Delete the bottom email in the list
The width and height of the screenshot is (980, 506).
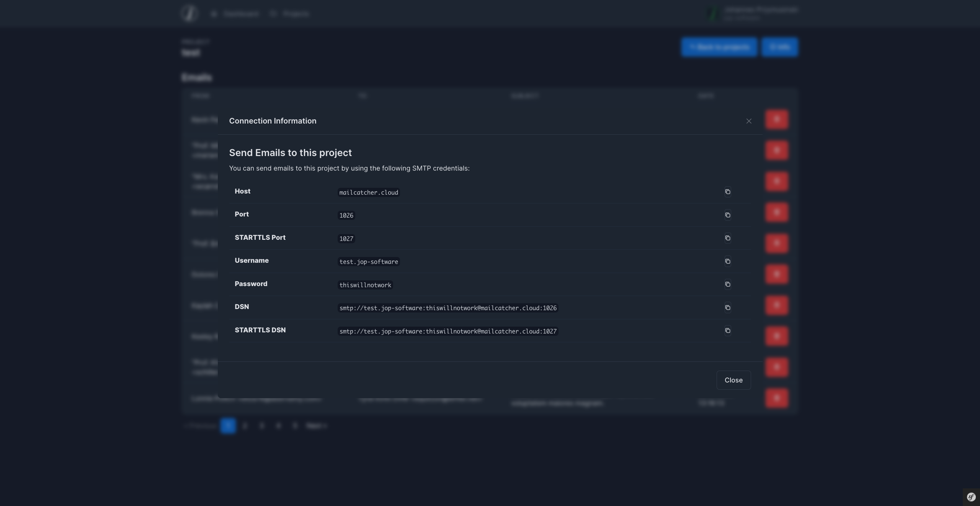[777, 398]
